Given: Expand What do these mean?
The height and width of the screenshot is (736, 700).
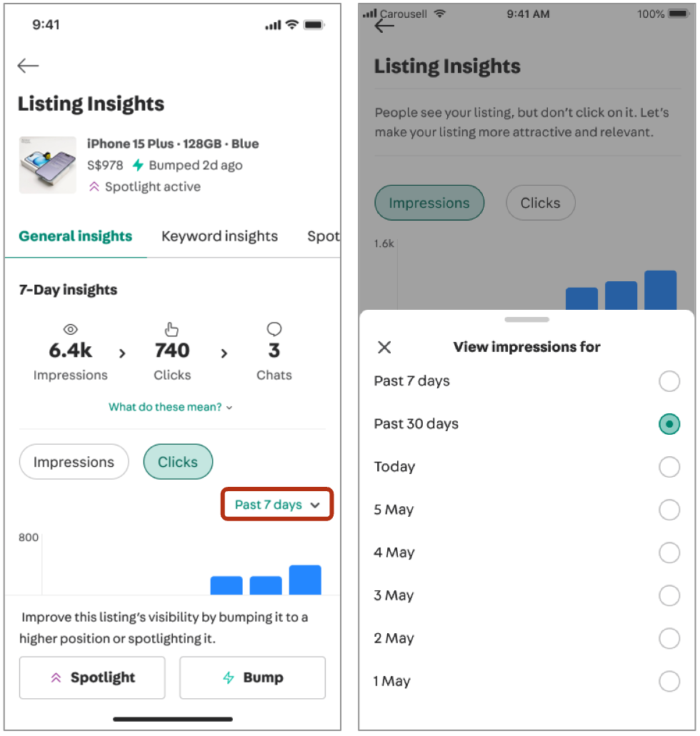Looking at the screenshot, I should pos(171,407).
